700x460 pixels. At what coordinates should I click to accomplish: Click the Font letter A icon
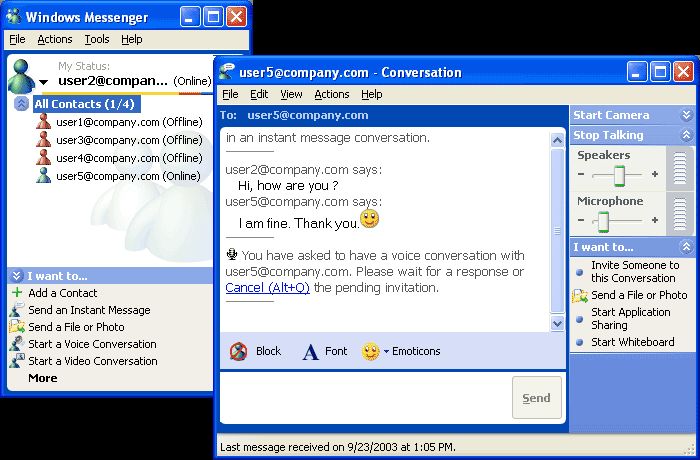[x=310, y=351]
